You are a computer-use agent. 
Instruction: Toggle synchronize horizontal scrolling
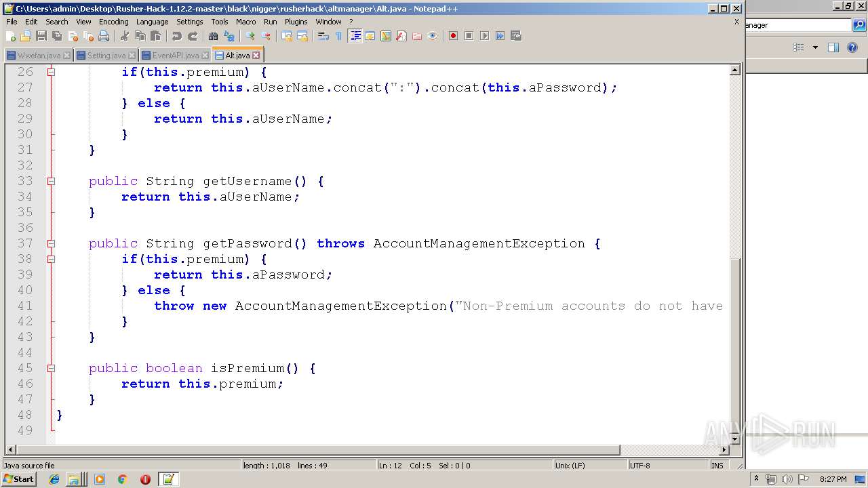pos(302,36)
